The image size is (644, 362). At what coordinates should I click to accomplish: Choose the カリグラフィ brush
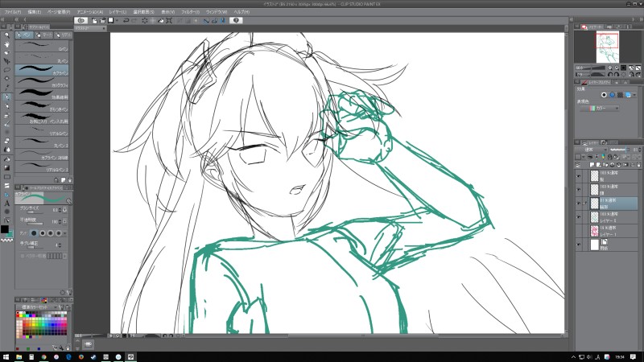tap(42, 82)
